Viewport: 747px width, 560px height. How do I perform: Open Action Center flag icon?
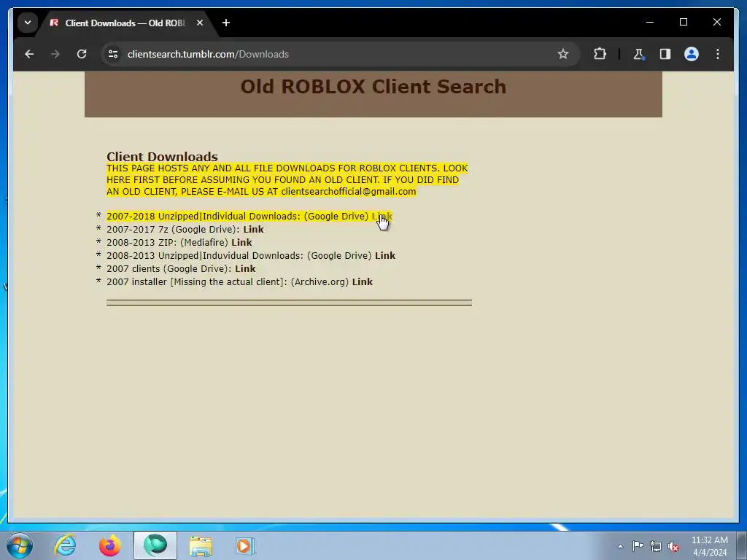point(638,546)
